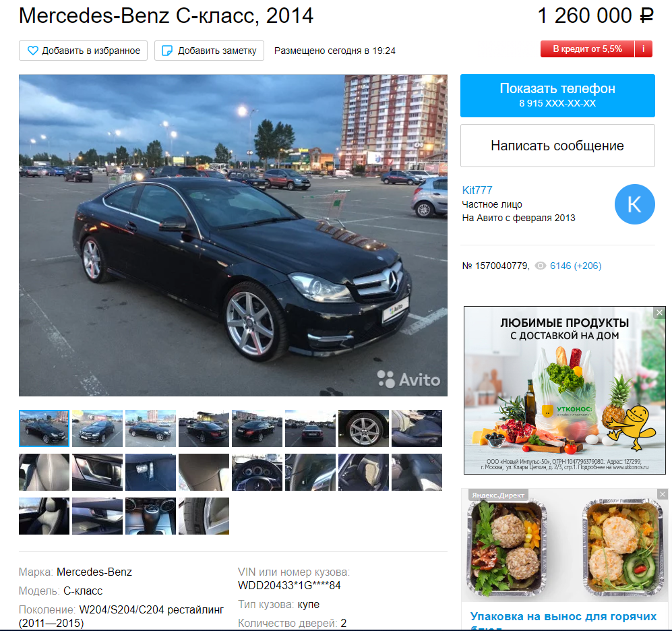This screenshot has width=672, height=631.
Task: Open the В кредит от 5,5% offer
Action: pos(587,49)
